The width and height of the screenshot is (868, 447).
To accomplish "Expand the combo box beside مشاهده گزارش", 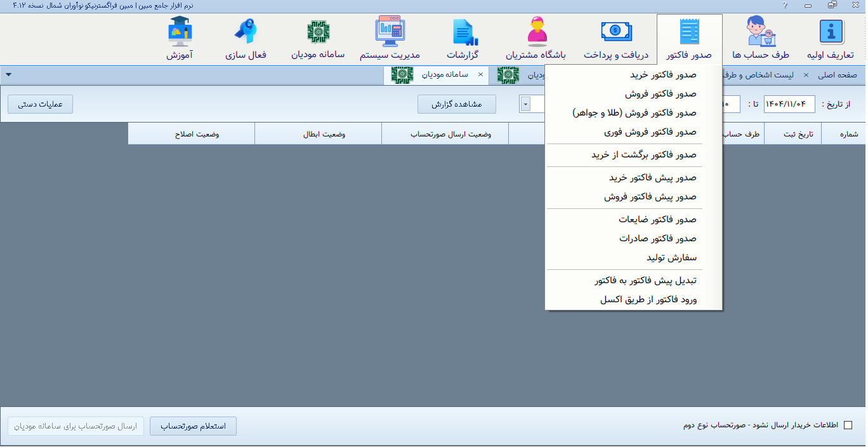I will (525, 104).
